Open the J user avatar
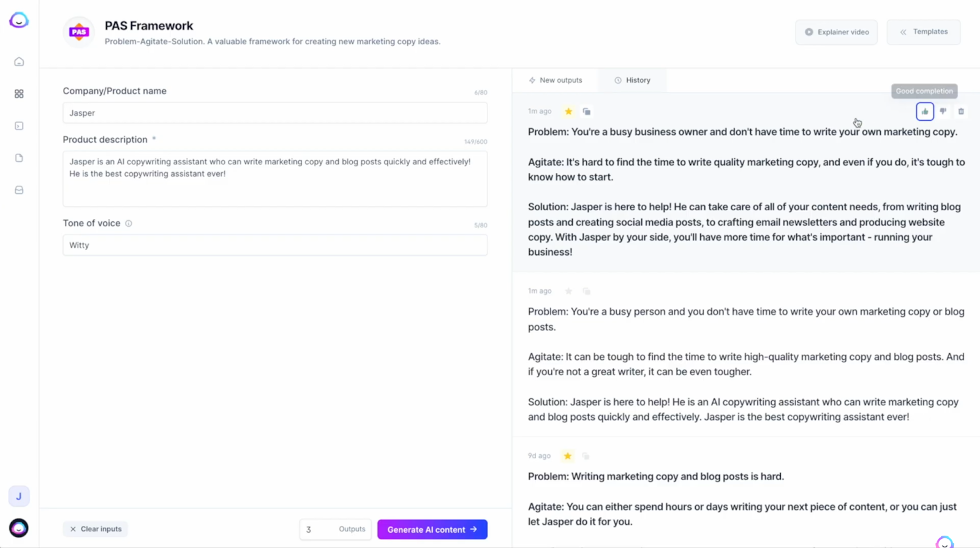The width and height of the screenshot is (980, 548). (x=19, y=497)
